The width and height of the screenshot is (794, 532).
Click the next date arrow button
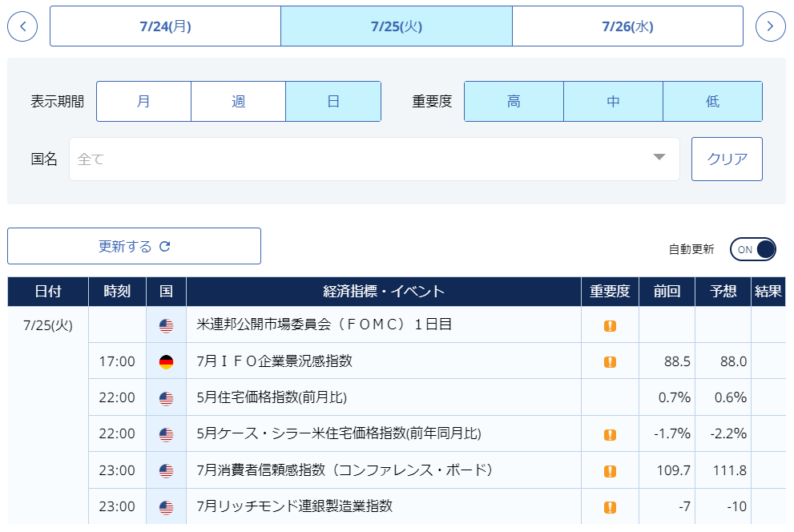[x=770, y=26]
